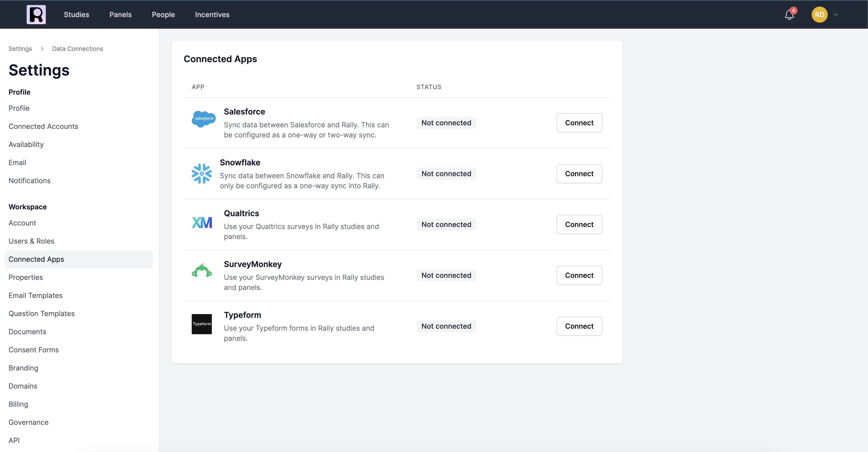Viewport: 868px width, 452px height.
Task: Connect the Typeform app
Action: pyautogui.click(x=579, y=326)
